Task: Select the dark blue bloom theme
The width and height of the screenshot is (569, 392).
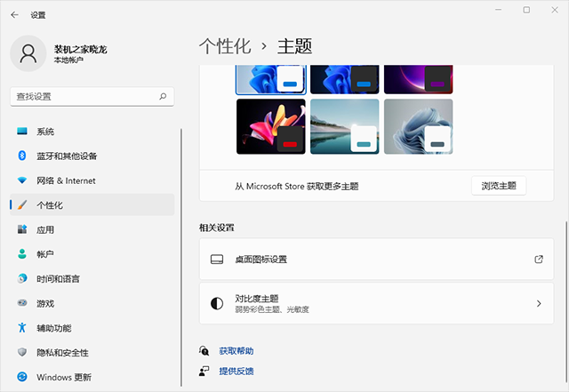Action: (x=344, y=79)
